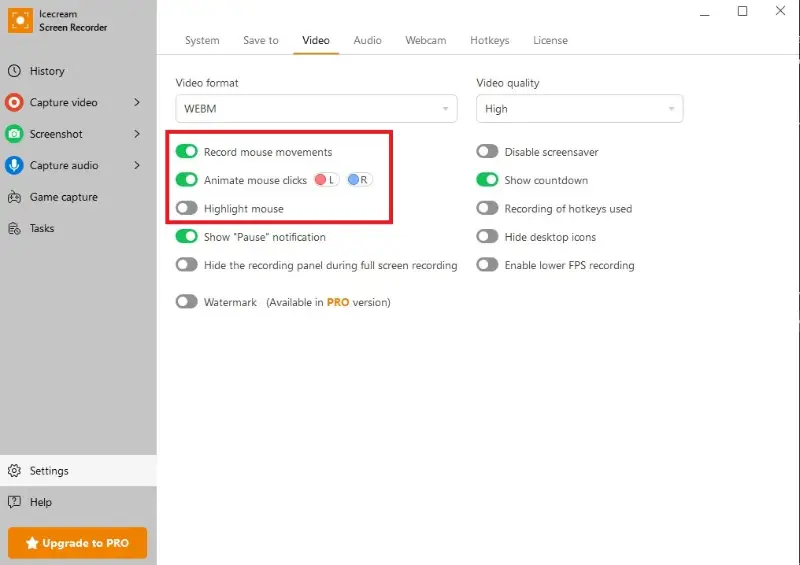Click the red Capture video icon
Screen dimensions: 800x565
coord(14,102)
